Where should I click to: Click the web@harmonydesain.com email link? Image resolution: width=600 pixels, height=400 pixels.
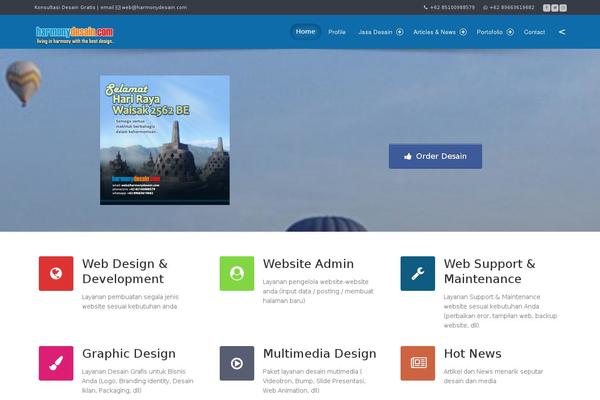click(x=154, y=7)
